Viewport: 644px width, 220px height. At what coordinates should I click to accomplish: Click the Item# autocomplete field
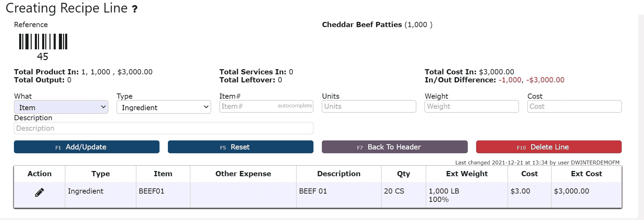266,106
